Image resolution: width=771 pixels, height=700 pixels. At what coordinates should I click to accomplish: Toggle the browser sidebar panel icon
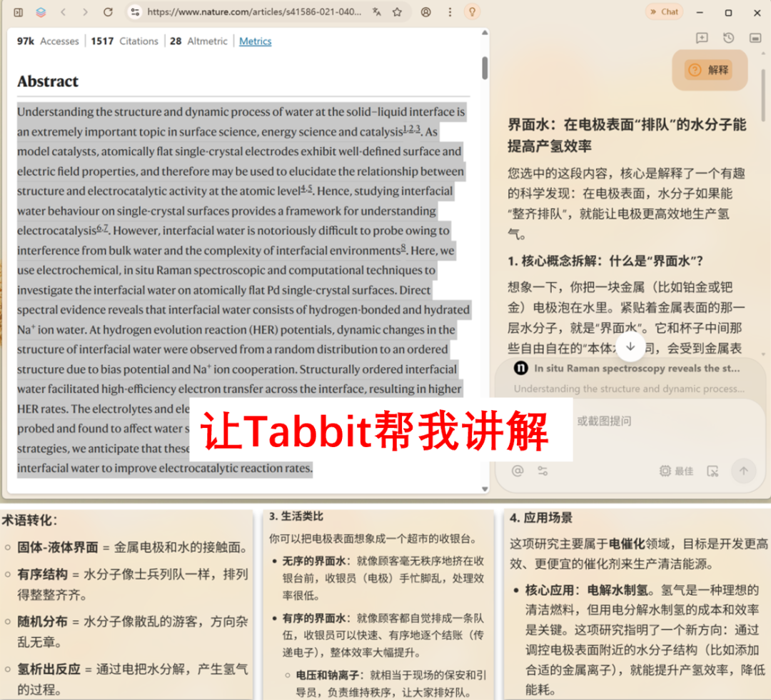[x=18, y=12]
